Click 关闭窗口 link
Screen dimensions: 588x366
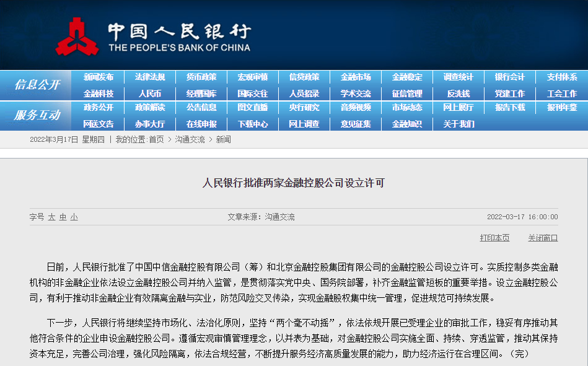543,238
